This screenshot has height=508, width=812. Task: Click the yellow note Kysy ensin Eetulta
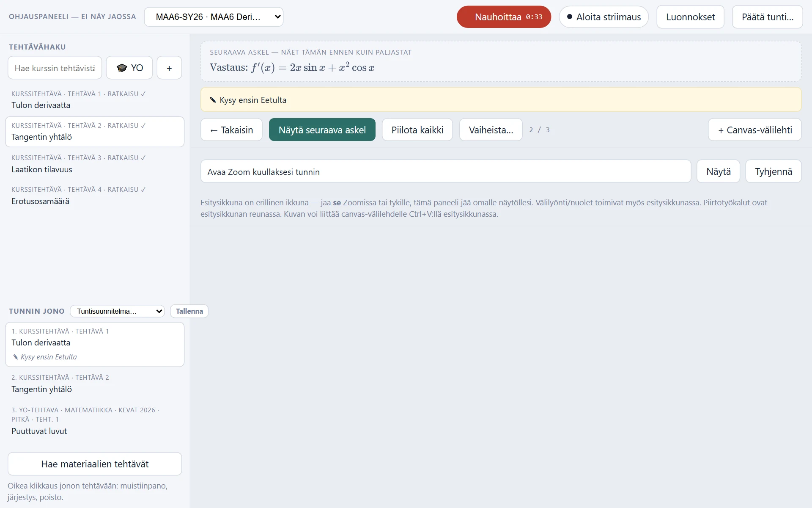click(501, 100)
